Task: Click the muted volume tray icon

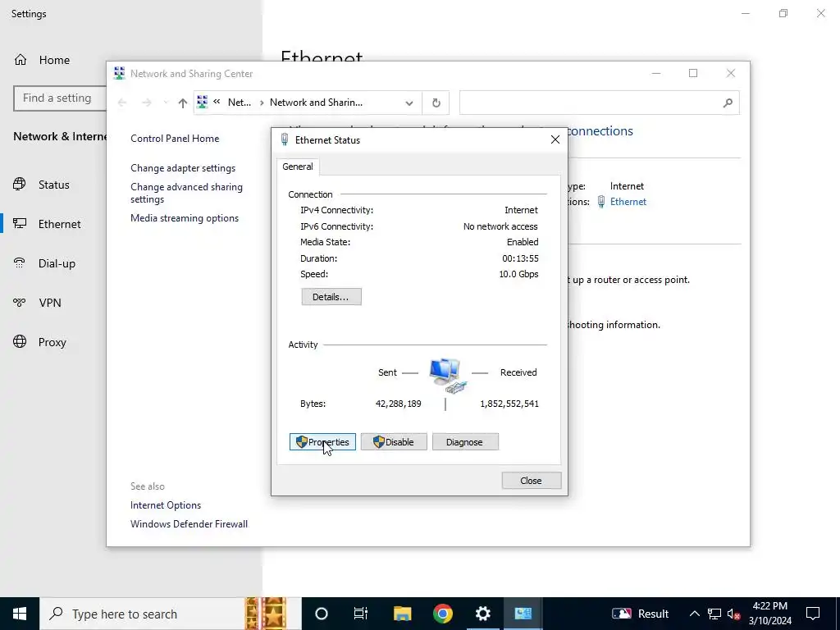Action: (733, 614)
